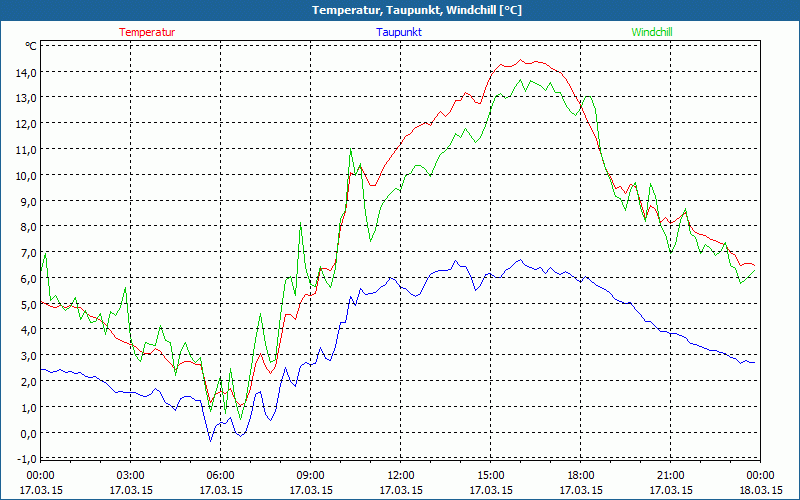800x500 pixels.
Task: Click the 18:00 time axis label
Action: [581, 476]
